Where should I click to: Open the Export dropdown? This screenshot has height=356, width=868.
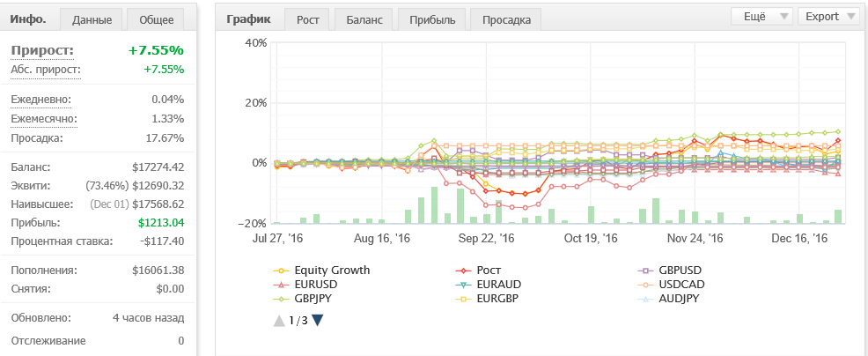(x=828, y=16)
